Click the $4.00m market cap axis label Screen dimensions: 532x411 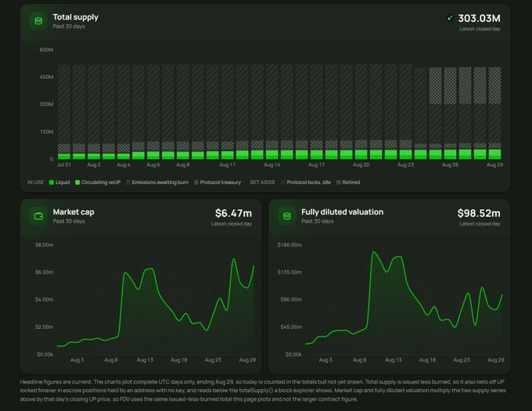click(x=44, y=299)
